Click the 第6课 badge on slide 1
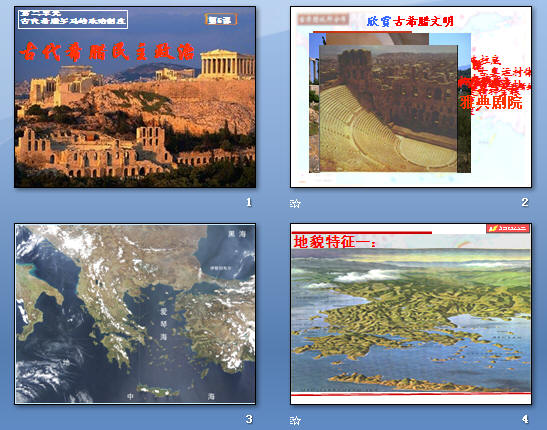This screenshot has height=430, width=547. click(221, 20)
